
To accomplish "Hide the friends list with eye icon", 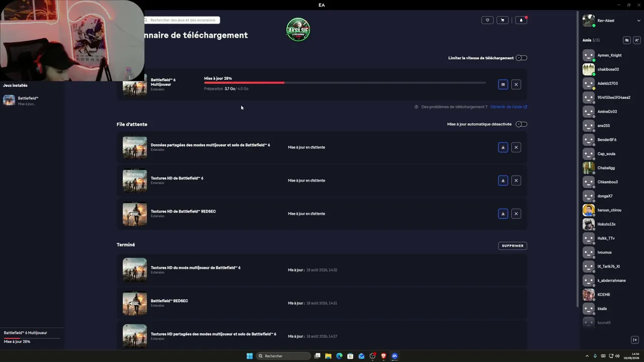I will click(x=626, y=40).
